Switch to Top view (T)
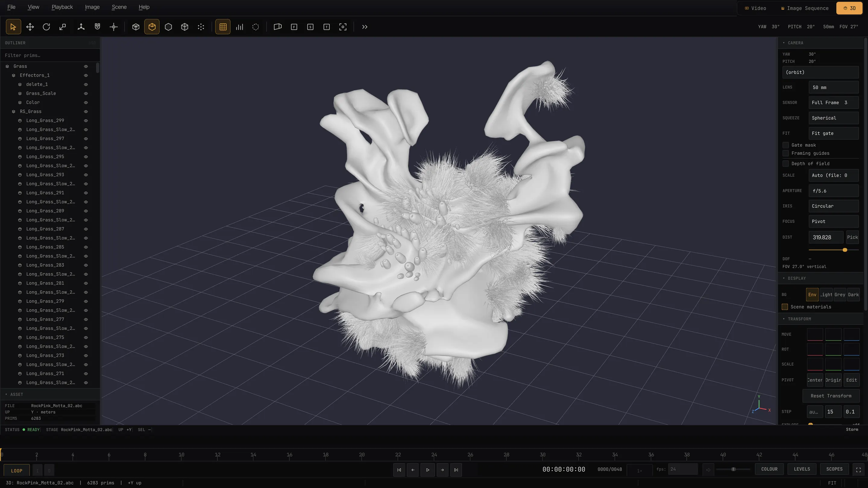868x488 pixels. [x=326, y=27]
